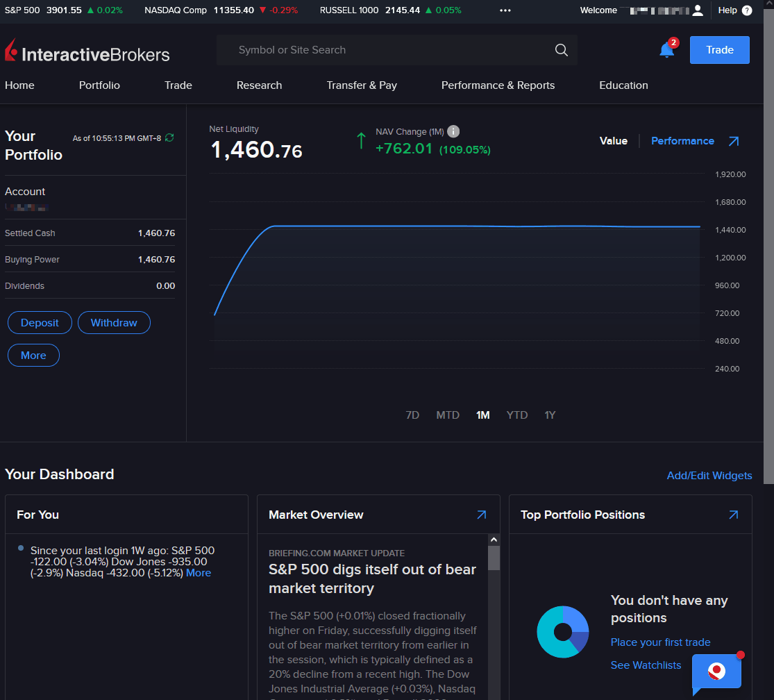Click the More button under Deposit
This screenshot has height=700, width=774.
pos(33,355)
